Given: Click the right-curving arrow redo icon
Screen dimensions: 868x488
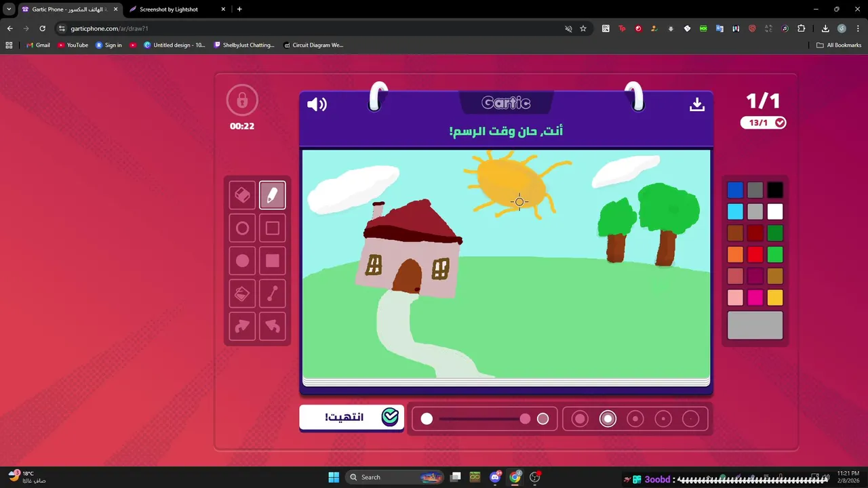Looking at the screenshot, I should (x=242, y=326).
